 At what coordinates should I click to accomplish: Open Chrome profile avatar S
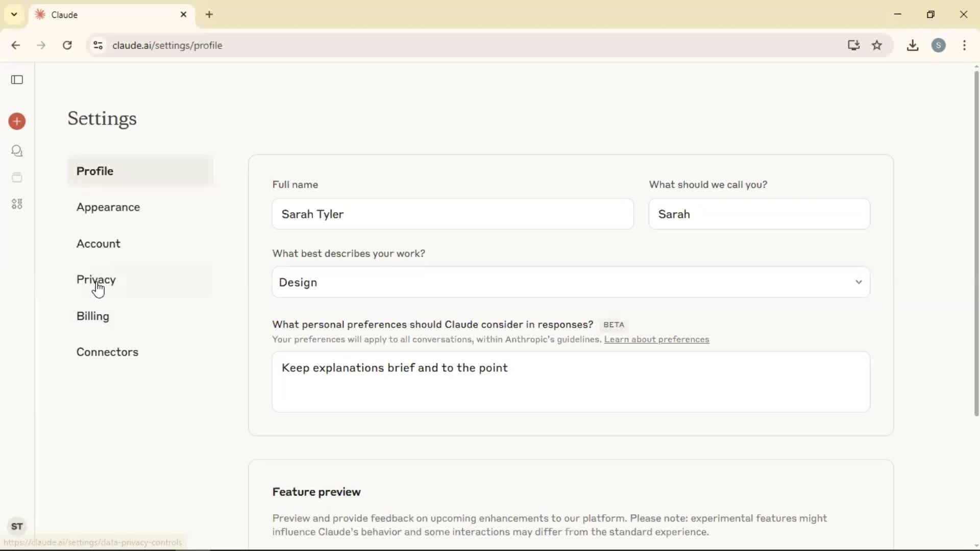939,45
